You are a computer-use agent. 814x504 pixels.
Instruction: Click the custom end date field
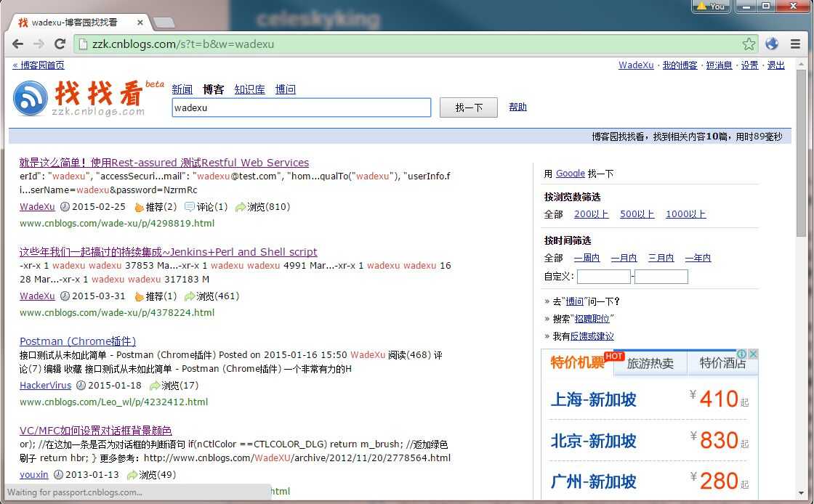click(661, 277)
